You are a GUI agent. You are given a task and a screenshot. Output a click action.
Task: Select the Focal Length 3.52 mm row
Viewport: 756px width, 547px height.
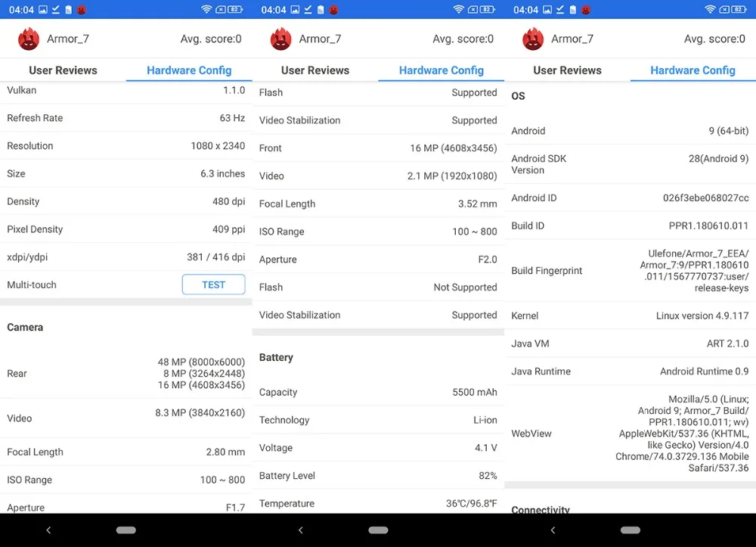pyautogui.click(x=378, y=204)
